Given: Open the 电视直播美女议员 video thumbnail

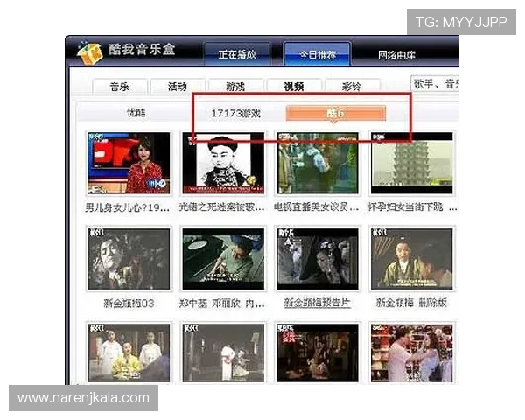Looking at the screenshot, I should [x=318, y=163].
